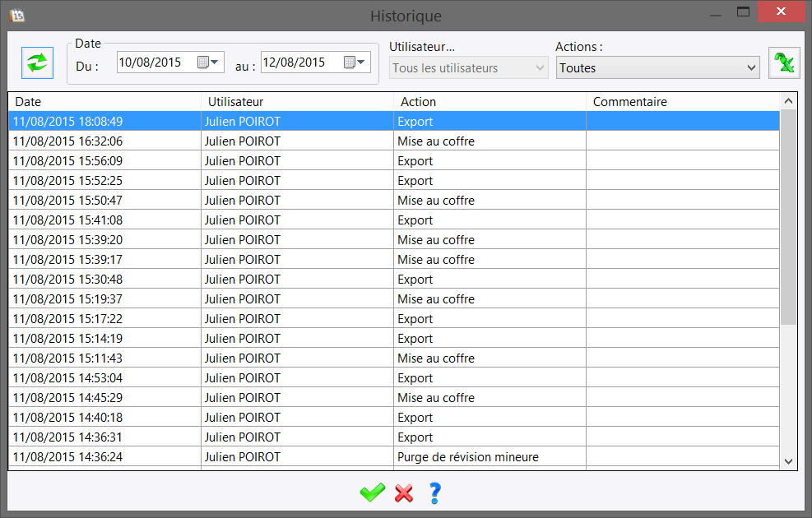Screen dimensions: 812x518
Task: Open the au date calendar picker
Action: point(355,62)
